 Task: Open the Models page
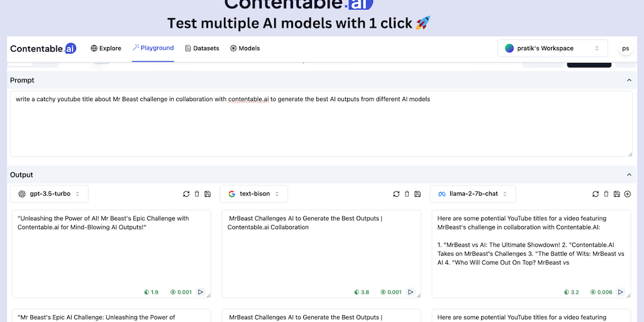245,48
